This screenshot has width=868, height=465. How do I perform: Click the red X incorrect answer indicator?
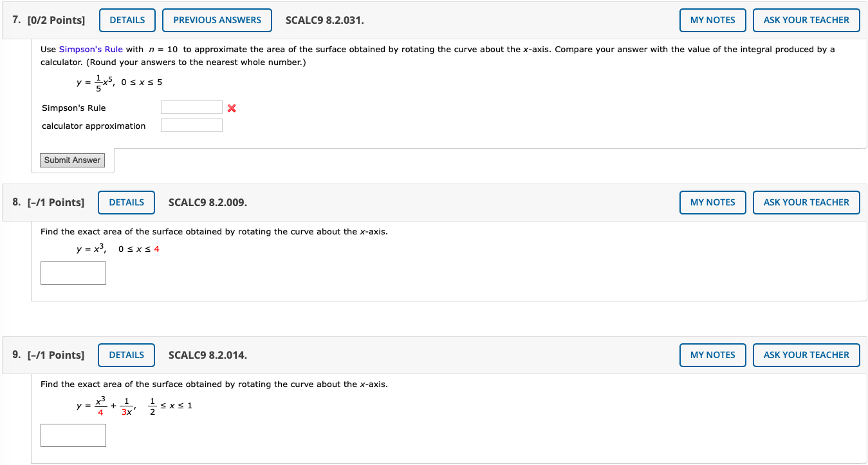(x=231, y=108)
